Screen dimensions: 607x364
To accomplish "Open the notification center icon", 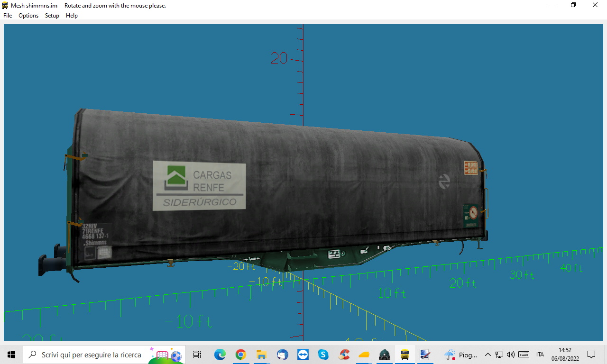I will 591,354.
